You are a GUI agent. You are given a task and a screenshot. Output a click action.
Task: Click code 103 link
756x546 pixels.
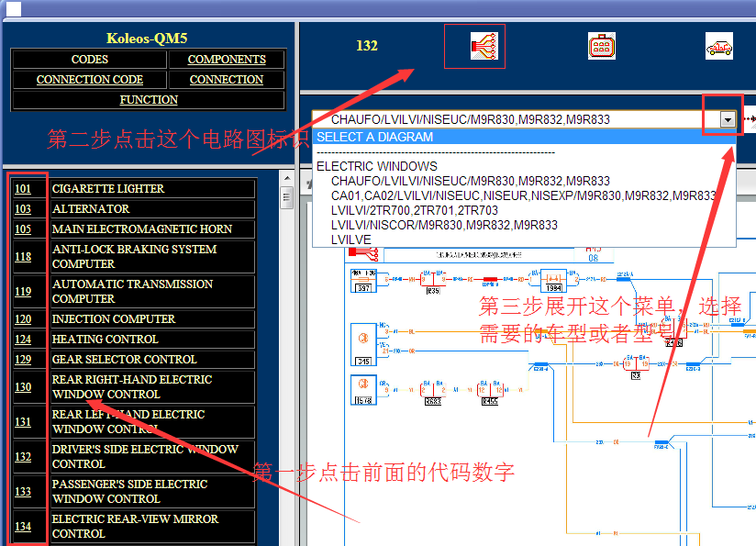23,209
